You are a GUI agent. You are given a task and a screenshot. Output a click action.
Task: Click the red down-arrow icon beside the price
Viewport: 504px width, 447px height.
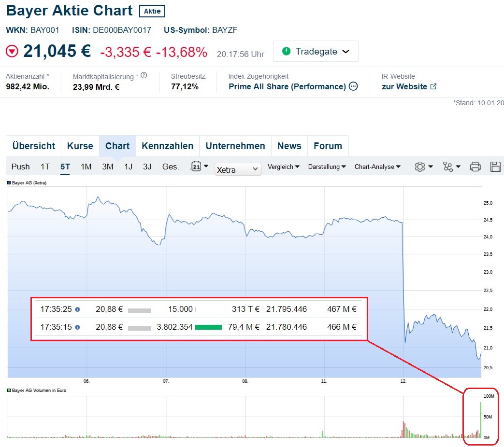tap(12, 51)
